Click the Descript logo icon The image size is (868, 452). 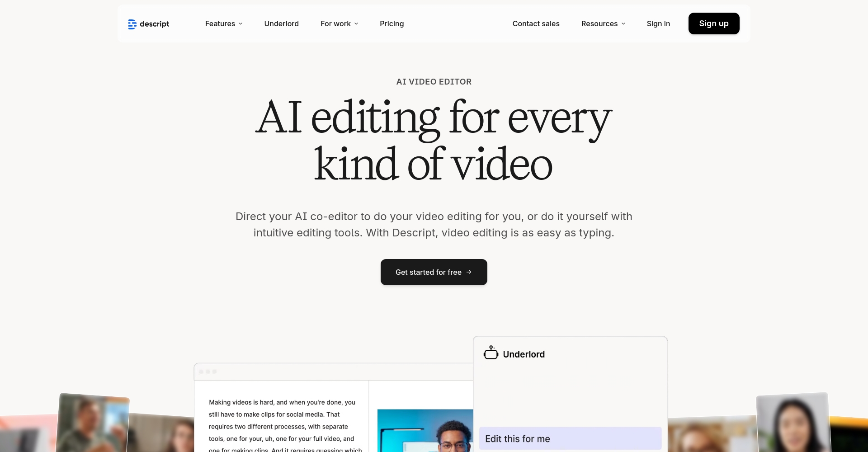pyautogui.click(x=132, y=24)
